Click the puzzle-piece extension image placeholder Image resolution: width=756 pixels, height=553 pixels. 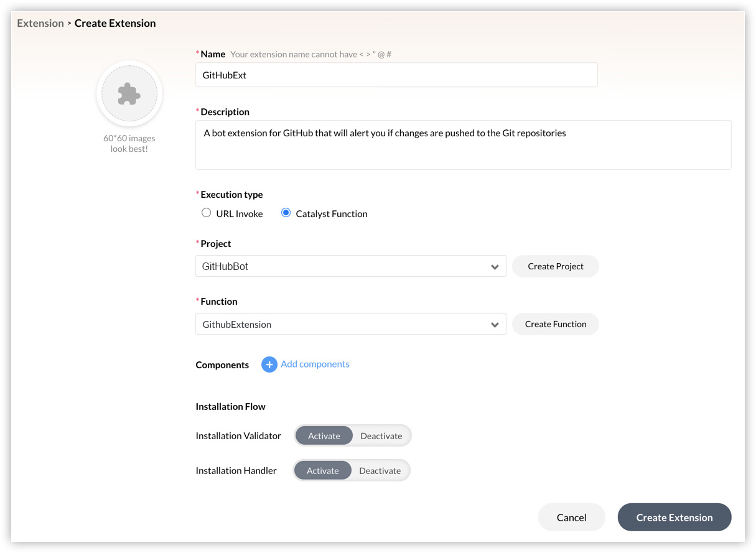coord(129,94)
